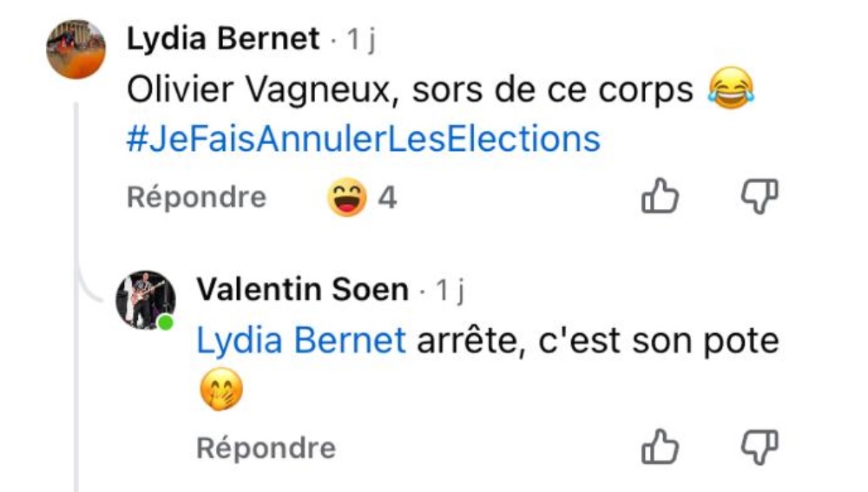Open the reaction count showing 4
This screenshot has height=492, width=868.
[387, 198]
